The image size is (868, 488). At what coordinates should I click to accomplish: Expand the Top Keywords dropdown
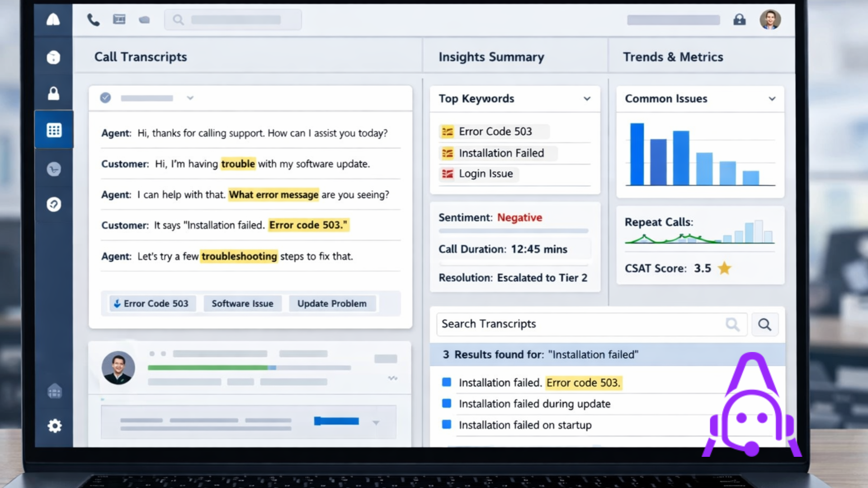click(587, 99)
